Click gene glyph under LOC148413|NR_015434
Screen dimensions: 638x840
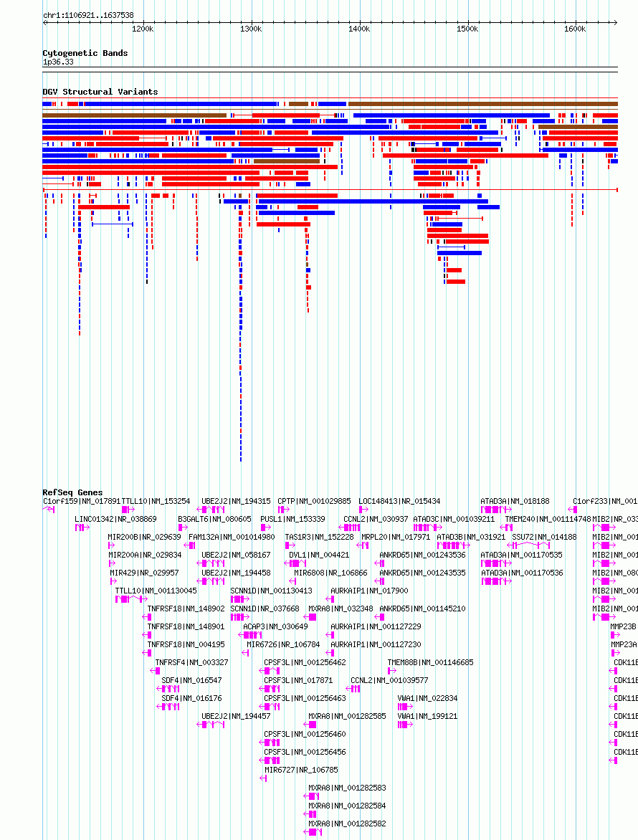tap(363, 510)
